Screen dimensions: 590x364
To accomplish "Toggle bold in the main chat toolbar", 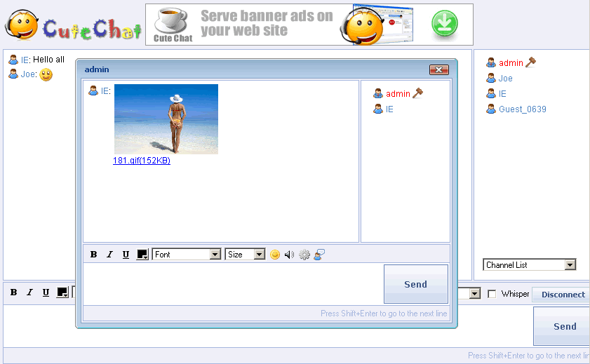I will [13, 293].
